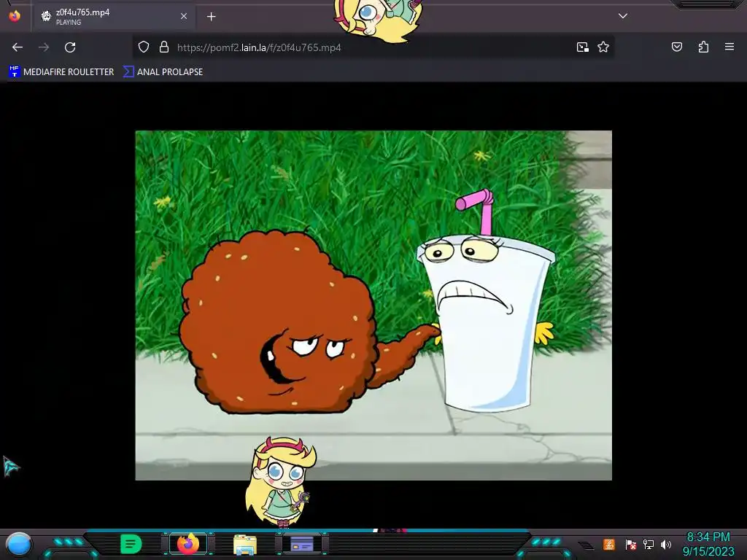This screenshot has height=560, width=747.
Task: Select the z0f4u765.mp4 playing tab
Action: (x=115, y=17)
